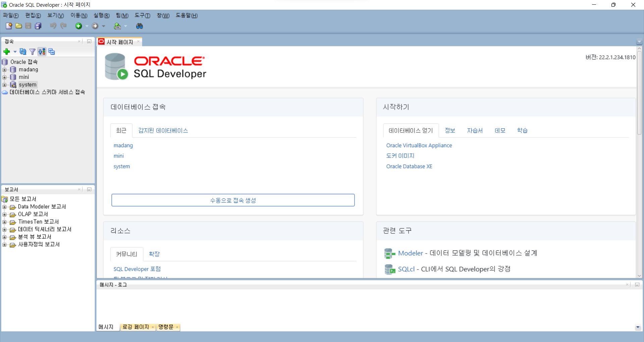Image resolution: width=644 pixels, height=342 pixels.
Task: Click the gray Forward navigation icon
Action: [95, 26]
